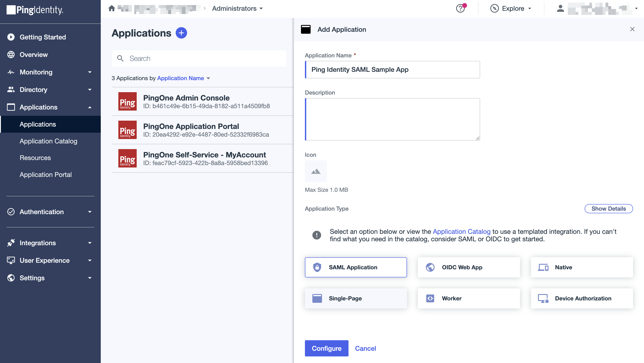Click the Add Application panel icon
This screenshot has width=644, height=363.
pyautogui.click(x=306, y=29)
